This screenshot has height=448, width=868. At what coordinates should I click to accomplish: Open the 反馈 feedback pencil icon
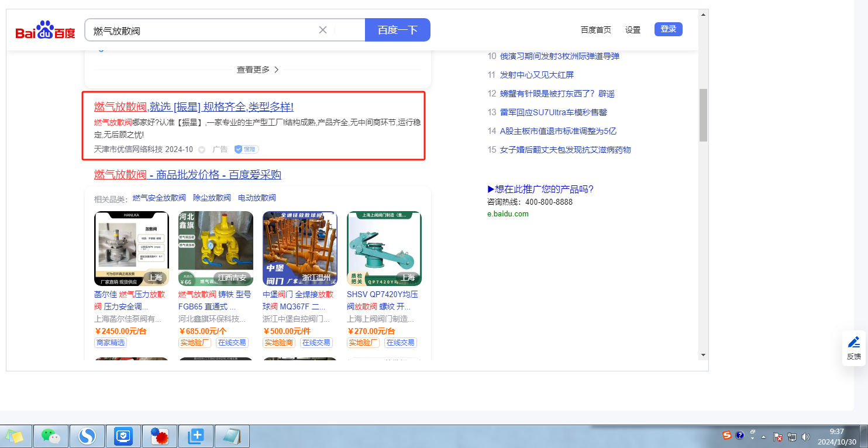[853, 342]
